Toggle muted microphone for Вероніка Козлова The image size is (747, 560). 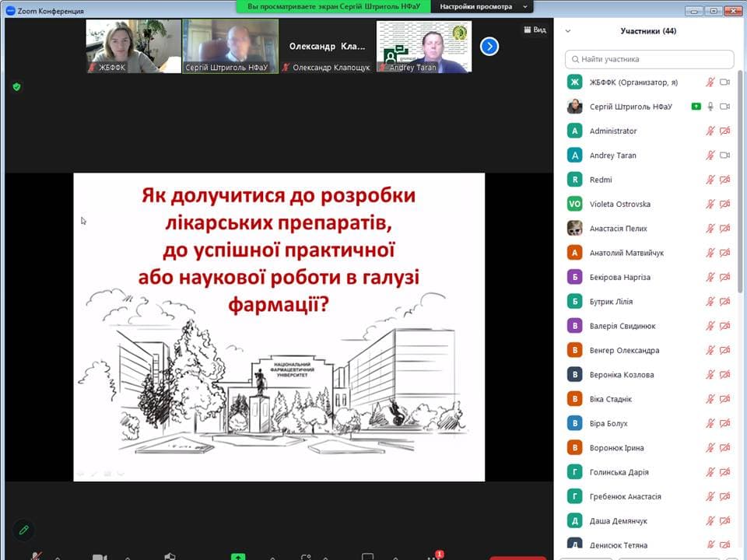710,375
